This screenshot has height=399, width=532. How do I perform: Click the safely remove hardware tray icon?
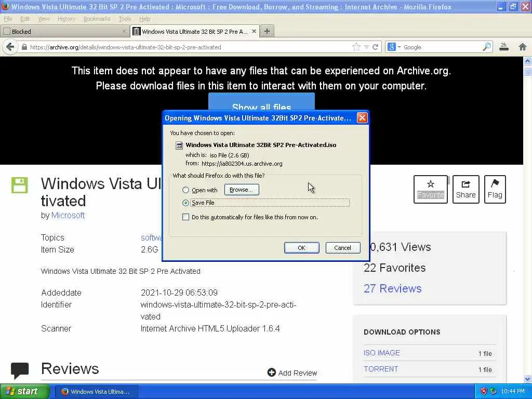tap(493, 392)
